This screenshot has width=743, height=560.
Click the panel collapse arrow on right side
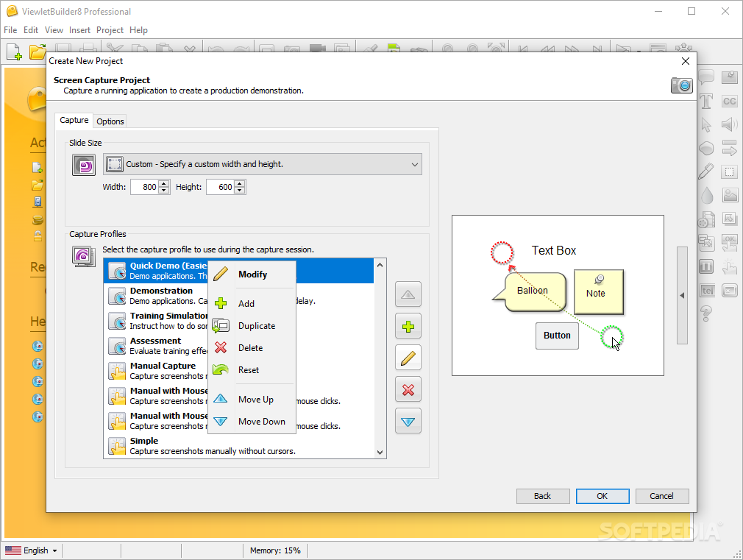[683, 295]
